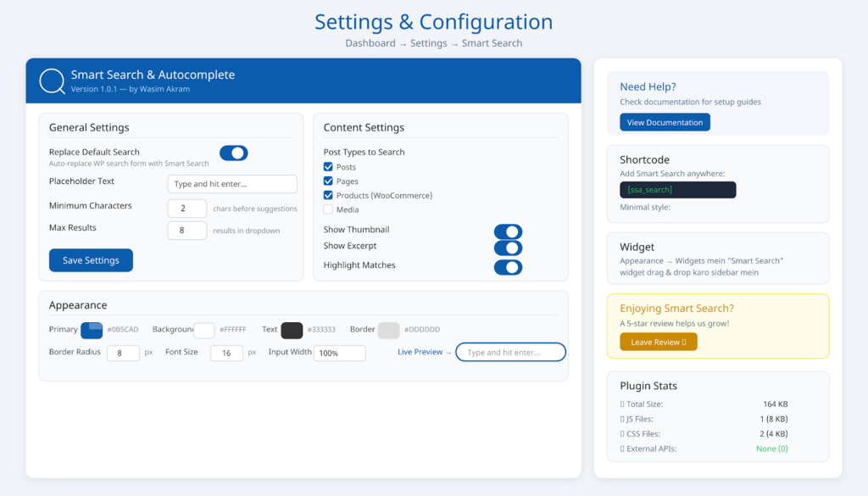The image size is (868, 496).
Task: Uncheck Products (WooCommerce)
Action: pos(326,195)
